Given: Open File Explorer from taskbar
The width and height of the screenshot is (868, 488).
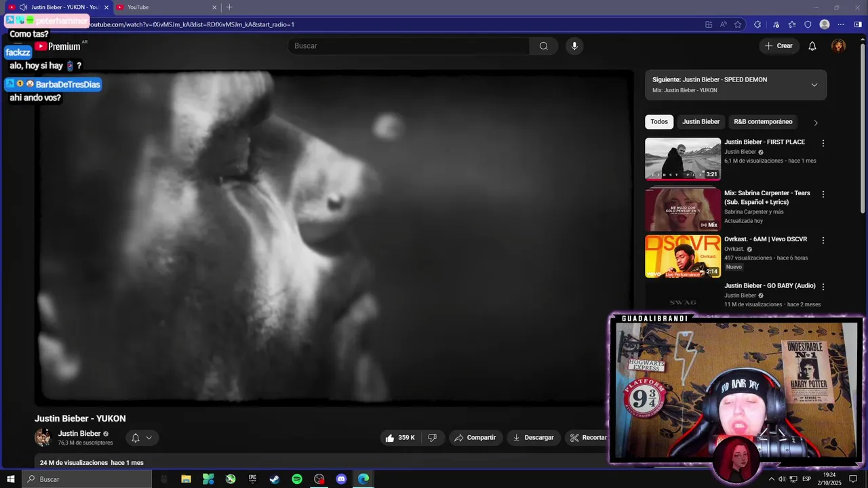Looking at the screenshot, I should (186, 479).
